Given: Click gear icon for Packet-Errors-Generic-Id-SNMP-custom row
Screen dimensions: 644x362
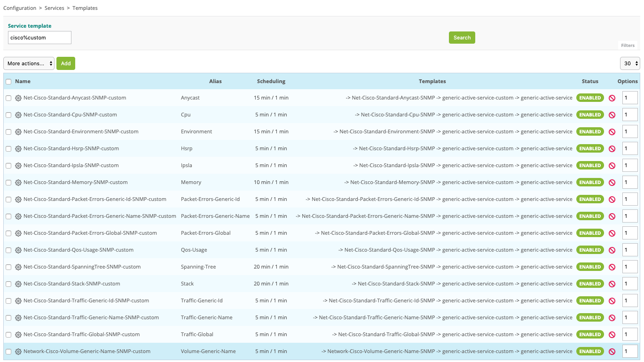Looking at the screenshot, I should click(18, 199).
